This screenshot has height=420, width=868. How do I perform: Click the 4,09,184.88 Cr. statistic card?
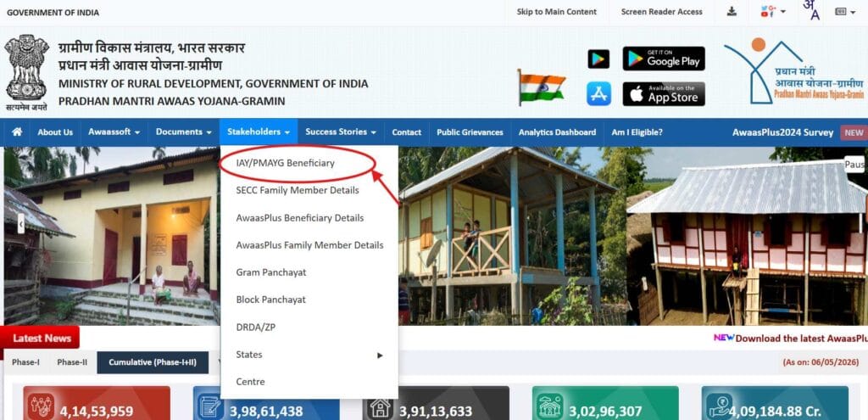click(775, 403)
